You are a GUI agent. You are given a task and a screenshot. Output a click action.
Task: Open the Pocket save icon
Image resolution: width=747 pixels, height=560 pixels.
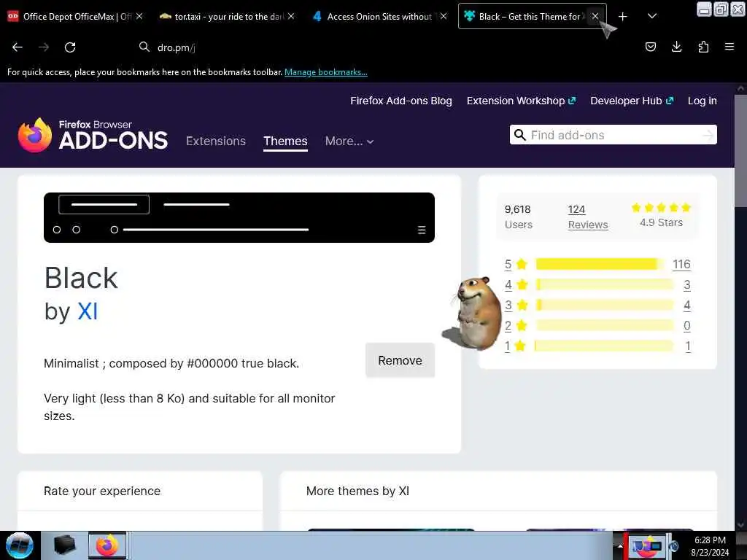pyautogui.click(x=650, y=47)
